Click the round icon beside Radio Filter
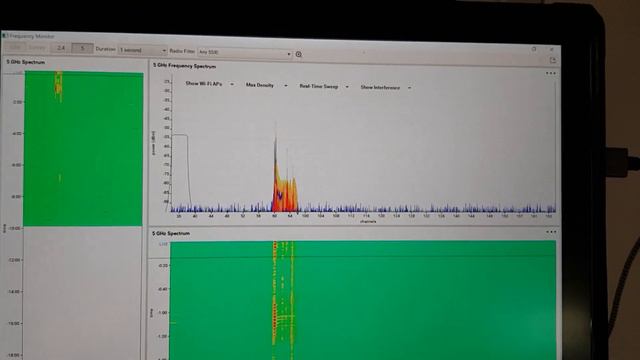Viewport: 640px width, 360px height. pyautogui.click(x=299, y=54)
